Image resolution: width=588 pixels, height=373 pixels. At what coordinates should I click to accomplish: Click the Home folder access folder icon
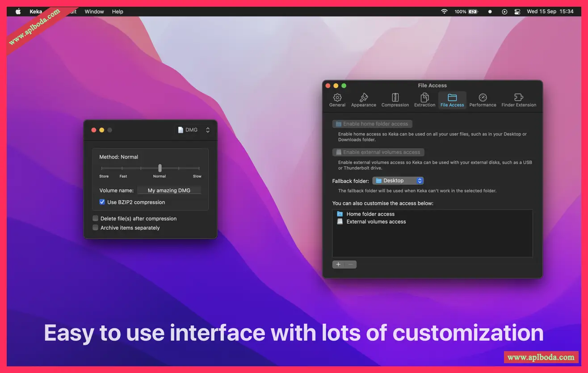(x=340, y=214)
